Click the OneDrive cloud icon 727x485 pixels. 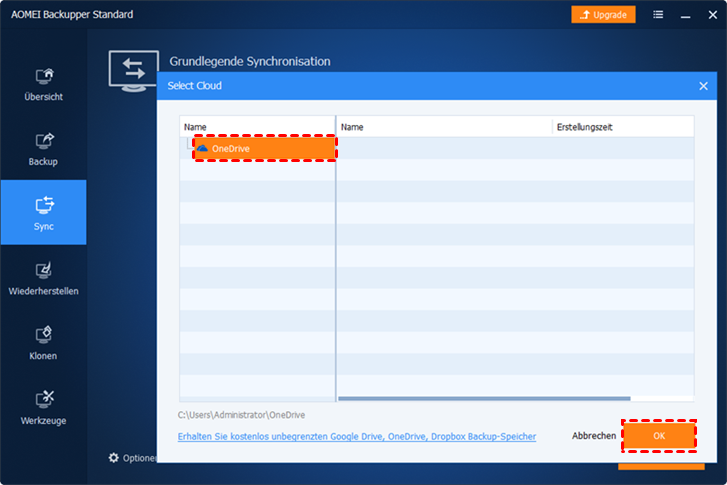click(x=202, y=148)
